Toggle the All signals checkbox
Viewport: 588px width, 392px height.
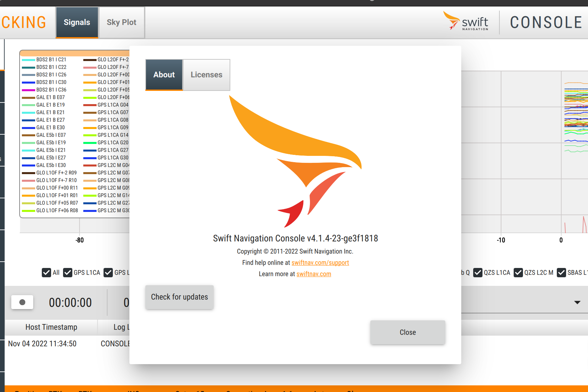point(46,273)
